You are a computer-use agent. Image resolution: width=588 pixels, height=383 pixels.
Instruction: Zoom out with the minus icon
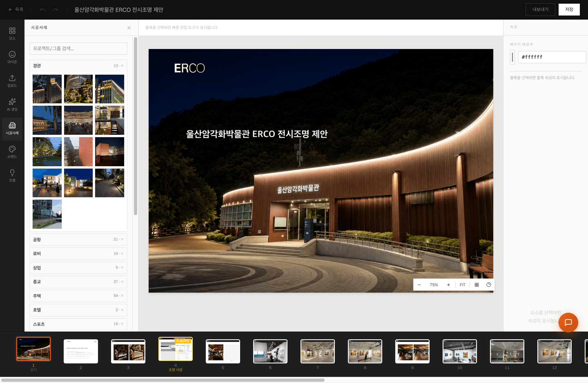point(419,285)
